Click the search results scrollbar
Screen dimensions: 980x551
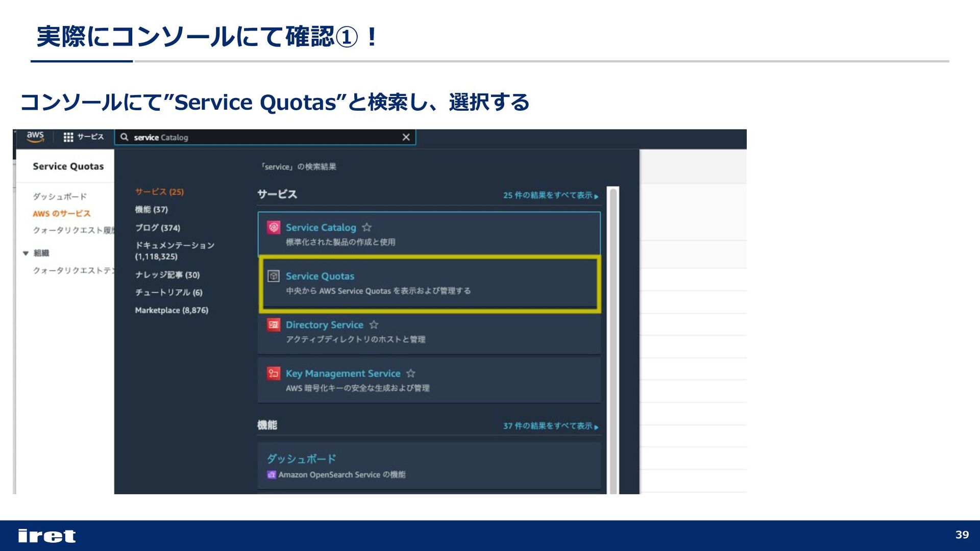click(613, 340)
